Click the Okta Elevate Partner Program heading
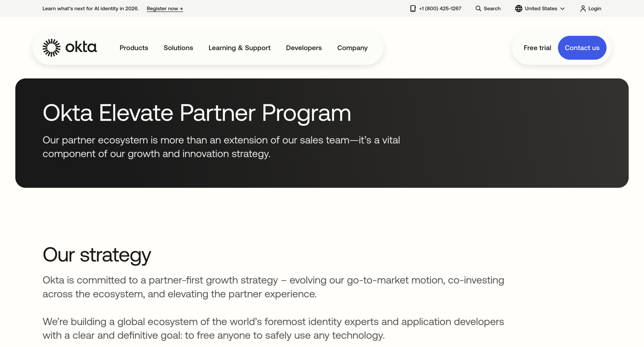 197,113
